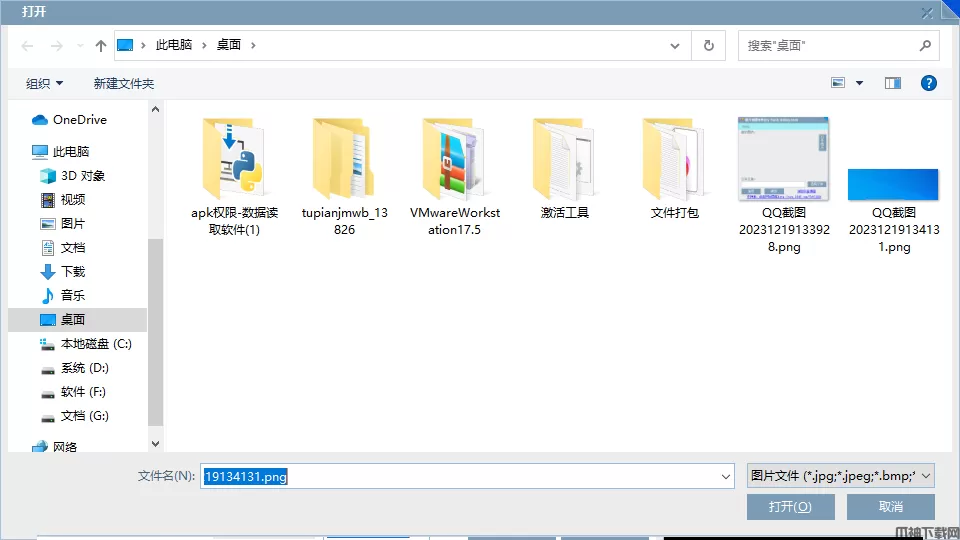Select 此电脑 in the address breadcrumb
The image size is (960, 540).
(x=174, y=45)
